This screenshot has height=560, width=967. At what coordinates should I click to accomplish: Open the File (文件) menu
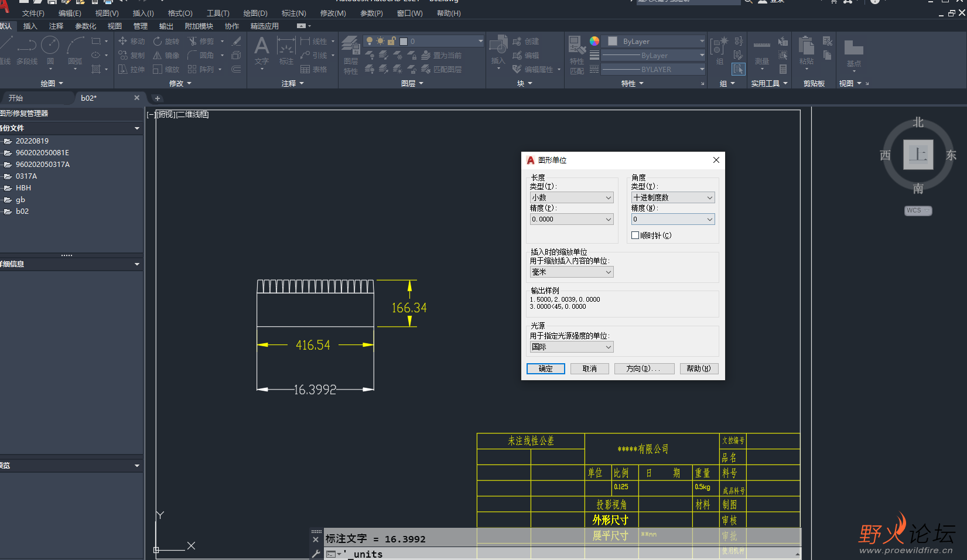(33, 13)
